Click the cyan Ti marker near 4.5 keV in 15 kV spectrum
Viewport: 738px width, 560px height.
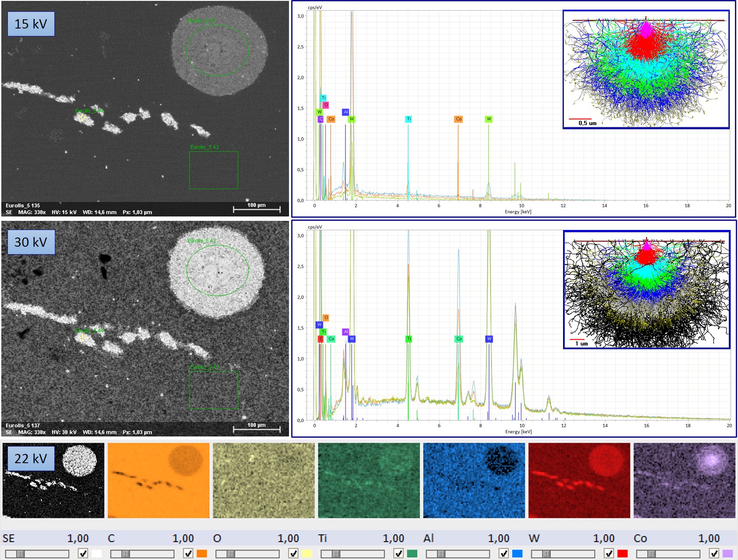click(409, 119)
